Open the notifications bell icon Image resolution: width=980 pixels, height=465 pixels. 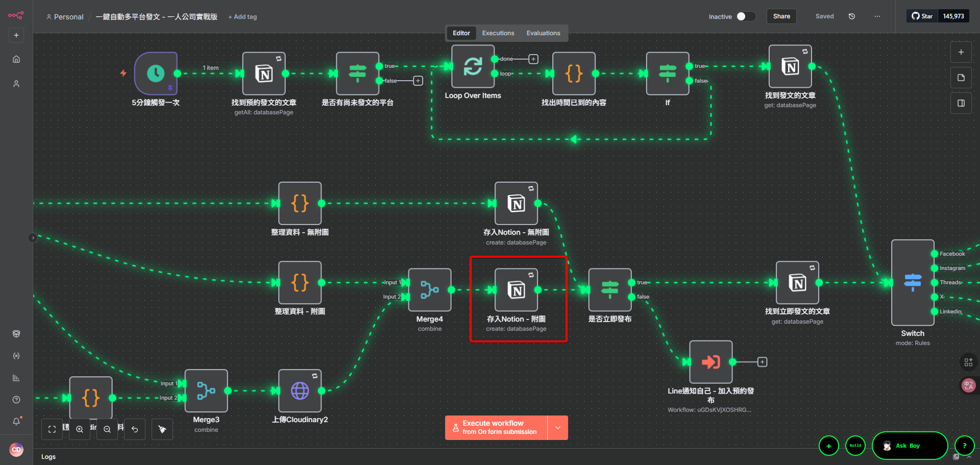click(16, 421)
